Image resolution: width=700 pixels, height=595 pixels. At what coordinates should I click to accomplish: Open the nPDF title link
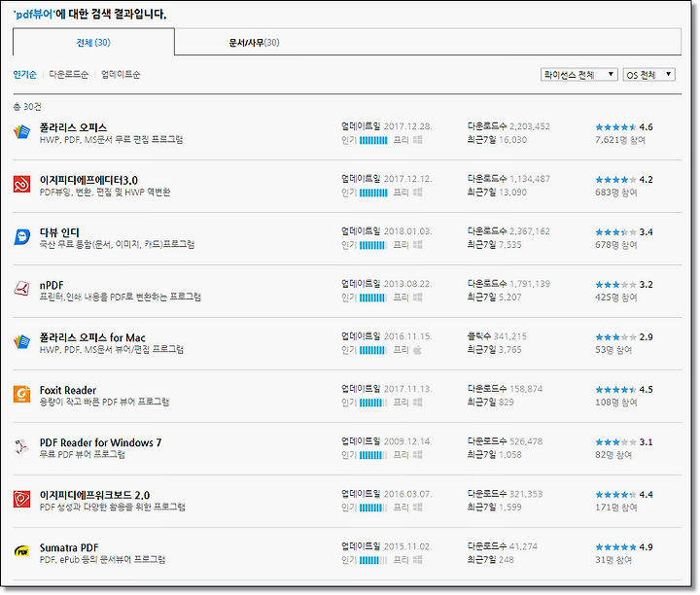point(52,285)
